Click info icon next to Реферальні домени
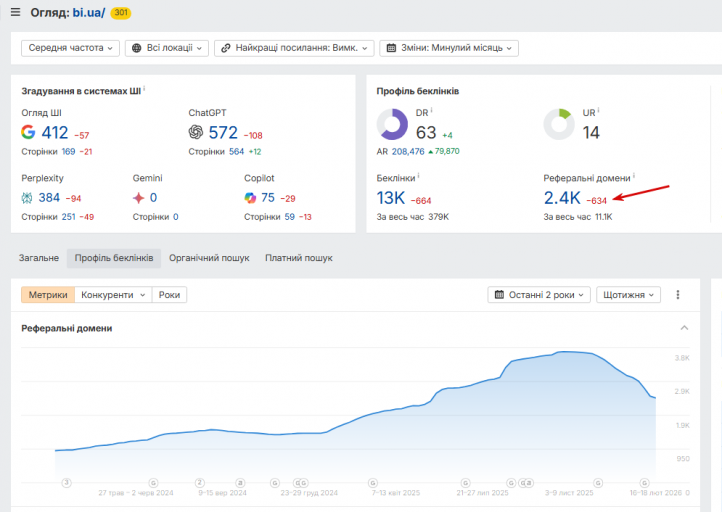The height and width of the screenshot is (512, 722). 634,176
